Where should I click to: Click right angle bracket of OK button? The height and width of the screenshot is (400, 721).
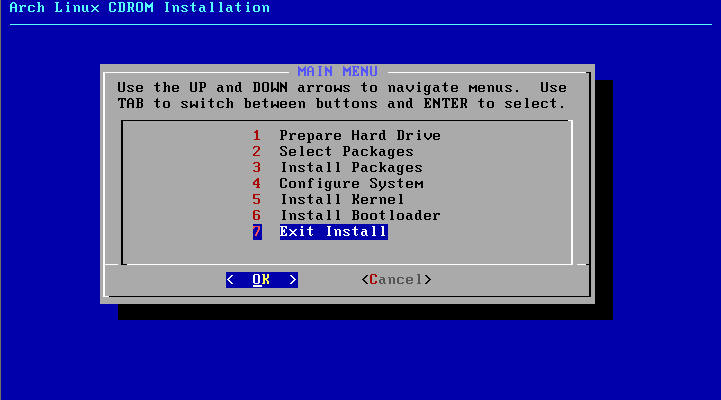[293, 280]
